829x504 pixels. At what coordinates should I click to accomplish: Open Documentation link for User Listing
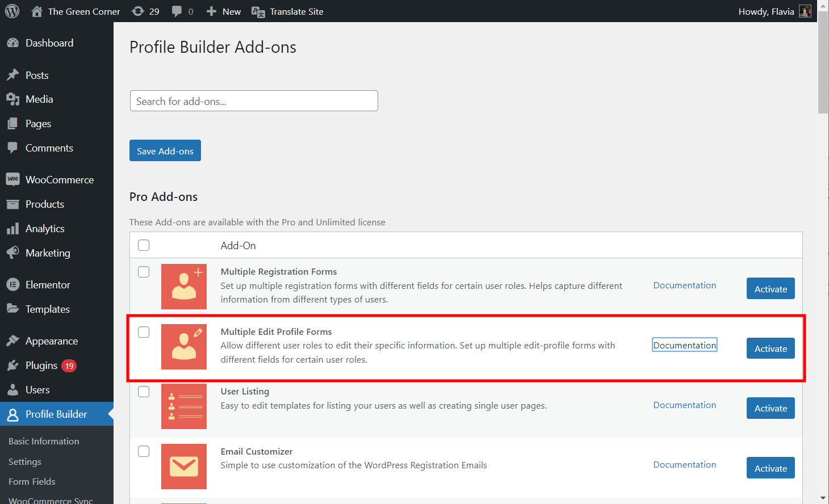point(684,405)
